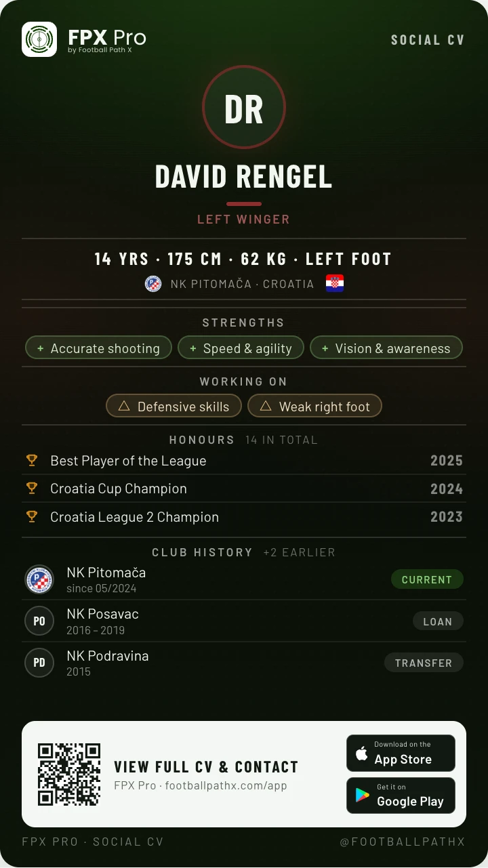The height and width of the screenshot is (868, 488).
Task: Tap the Croatia flag icon
Action: click(335, 284)
